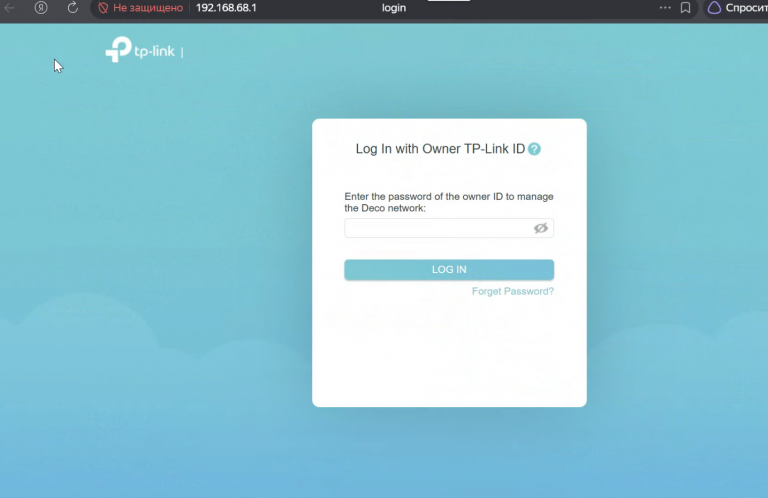Viewport: 768px width, 498px height.
Task: Toggle password visibility with the eye icon
Action: point(541,228)
